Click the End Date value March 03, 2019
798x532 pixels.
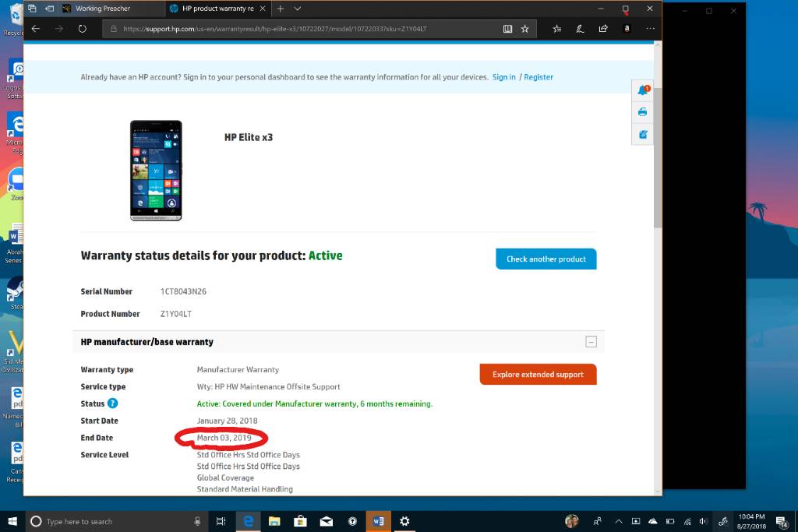click(x=224, y=438)
